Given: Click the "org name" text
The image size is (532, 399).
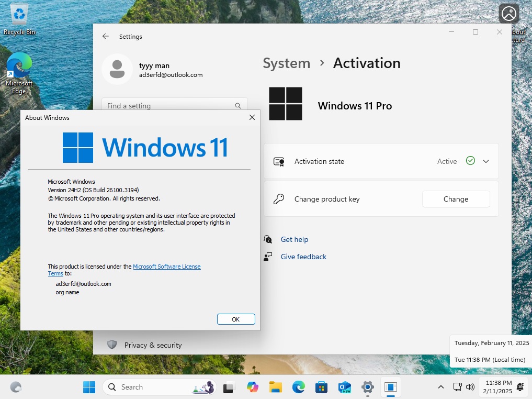Looking at the screenshot, I should point(67,292).
